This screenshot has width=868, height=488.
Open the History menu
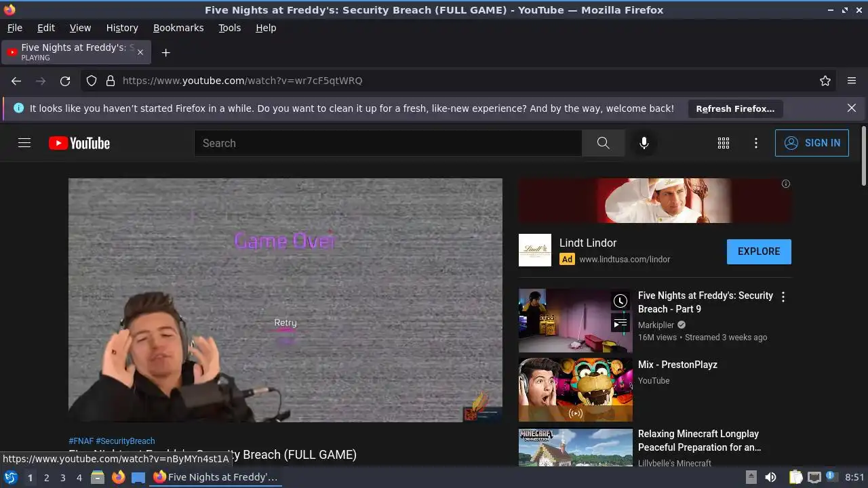(x=122, y=28)
